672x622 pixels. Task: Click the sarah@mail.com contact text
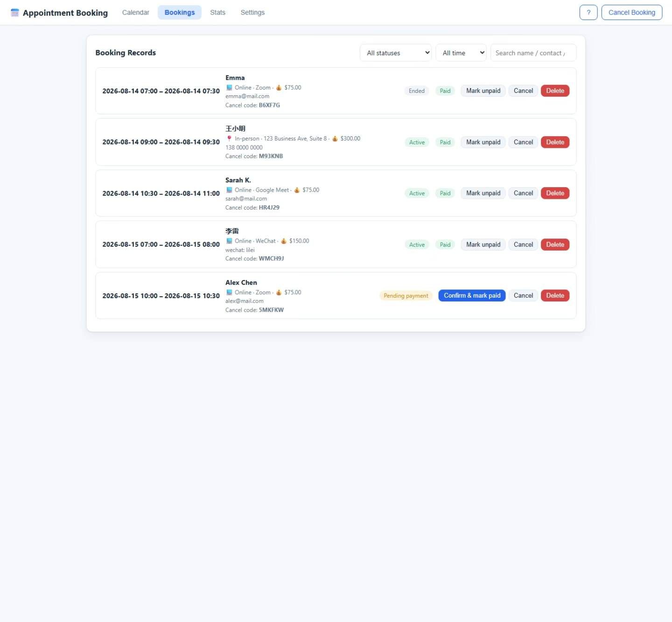(x=246, y=199)
